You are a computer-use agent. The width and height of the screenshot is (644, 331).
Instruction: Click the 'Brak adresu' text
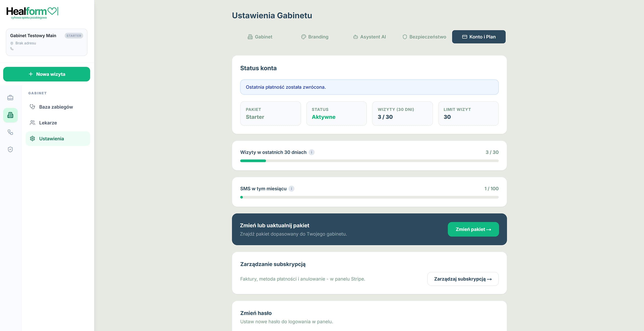tap(26, 43)
